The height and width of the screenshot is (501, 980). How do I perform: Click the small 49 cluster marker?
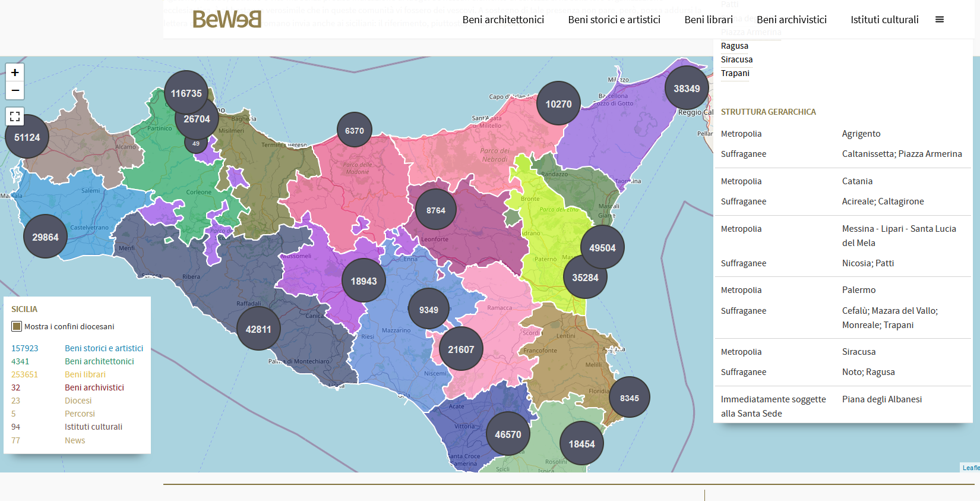pyautogui.click(x=196, y=143)
